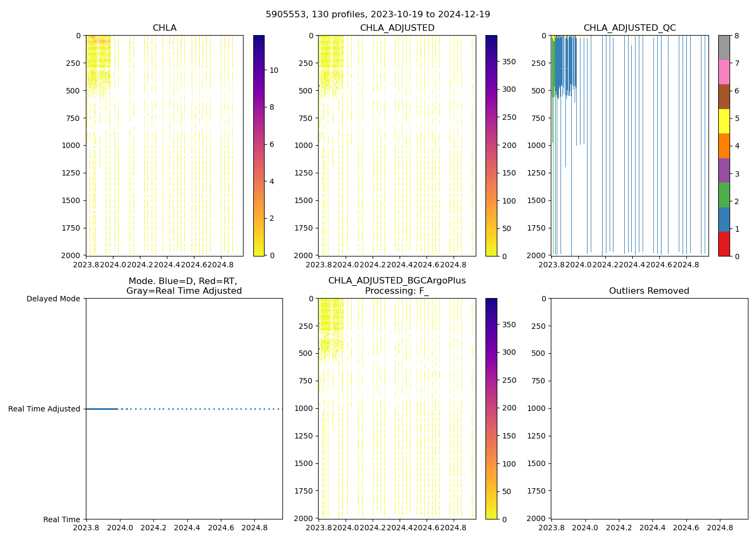Image resolution: width=756 pixels, height=540 pixels.
Task: Choose the pink band in QC colorbar
Action: tap(724, 72)
